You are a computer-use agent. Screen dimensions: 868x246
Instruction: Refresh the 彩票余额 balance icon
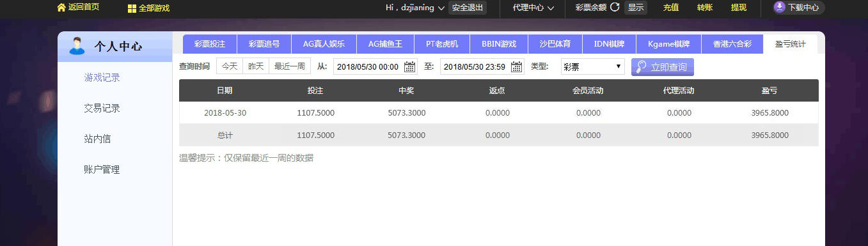coord(615,8)
